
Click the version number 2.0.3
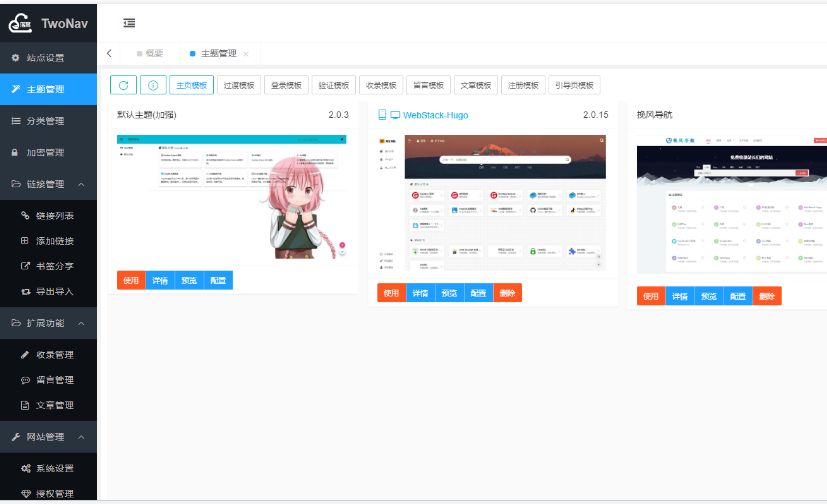[x=339, y=114]
